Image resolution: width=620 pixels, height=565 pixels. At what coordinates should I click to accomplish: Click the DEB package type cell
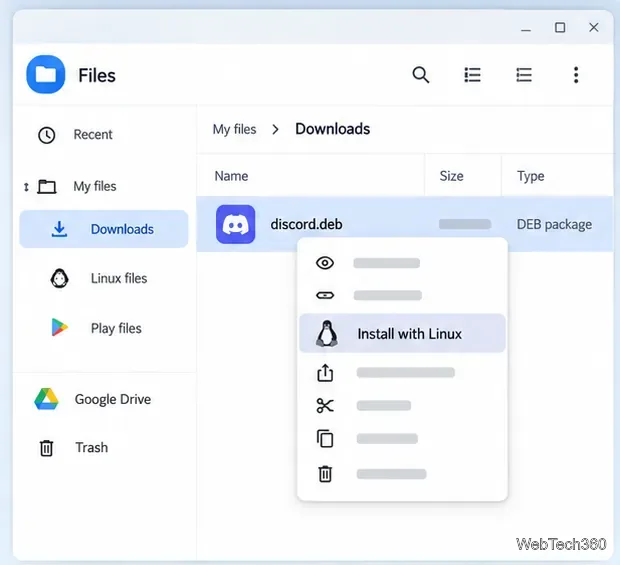(x=554, y=224)
